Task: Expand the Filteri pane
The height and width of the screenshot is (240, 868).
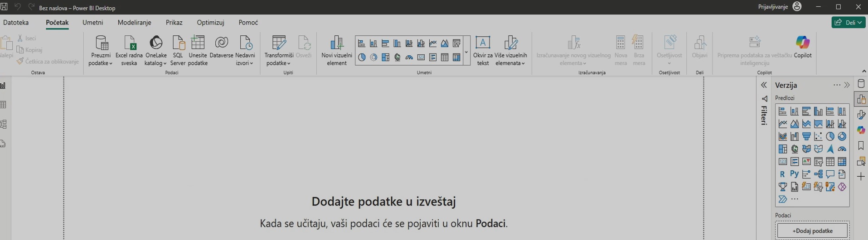Action: 764,85
